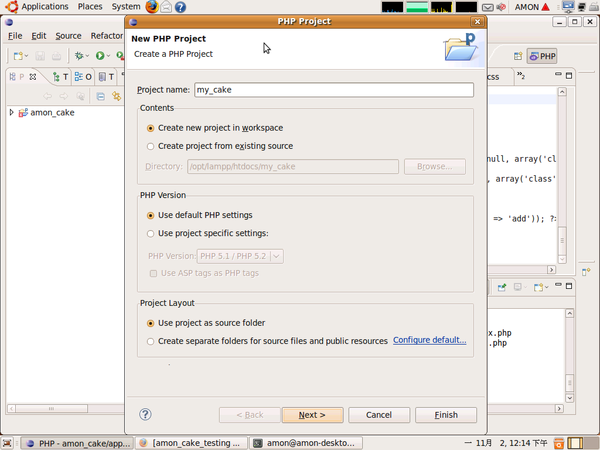Screen dimensions: 600x450
Task: Click the Directory path field
Action: pyautogui.click(x=293, y=167)
